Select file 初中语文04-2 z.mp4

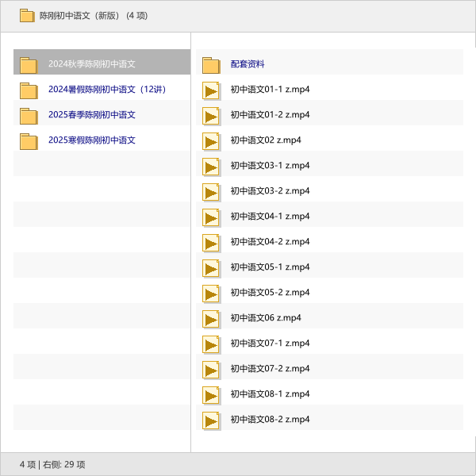tap(270, 242)
